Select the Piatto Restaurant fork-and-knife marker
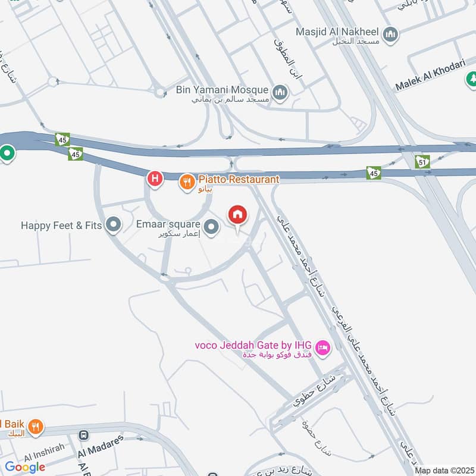 click(187, 183)
